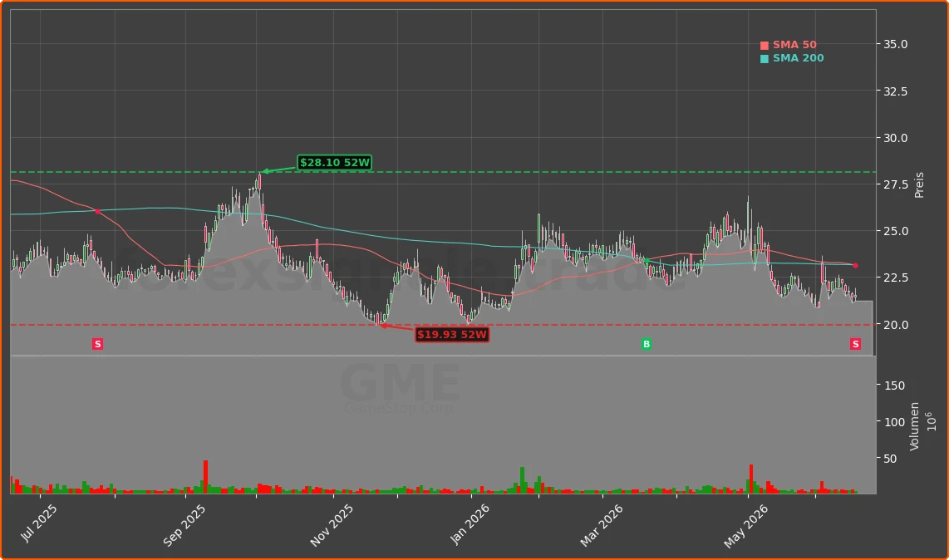This screenshot has width=949, height=560.
Task: Click the 20.0 price axis label
Action: pyautogui.click(x=896, y=325)
